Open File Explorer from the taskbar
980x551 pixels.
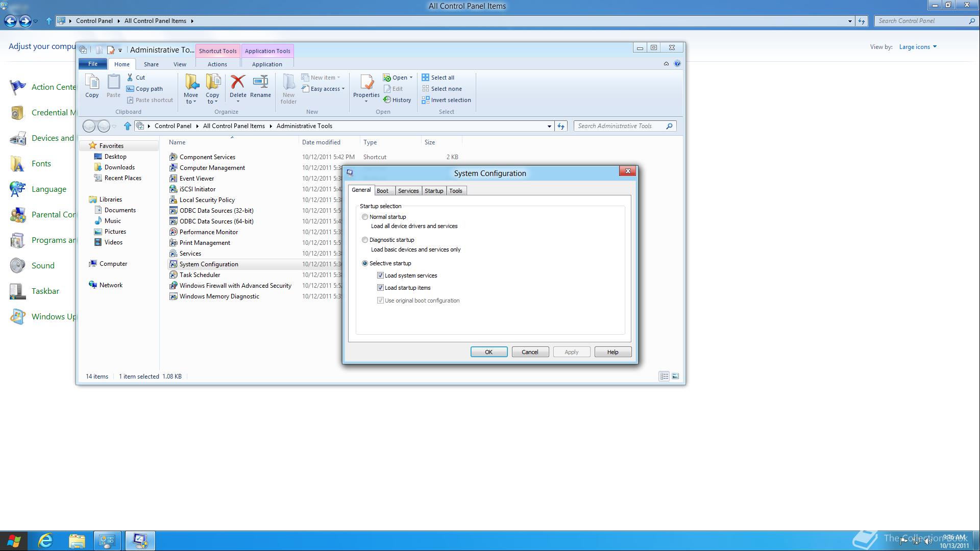(x=77, y=541)
